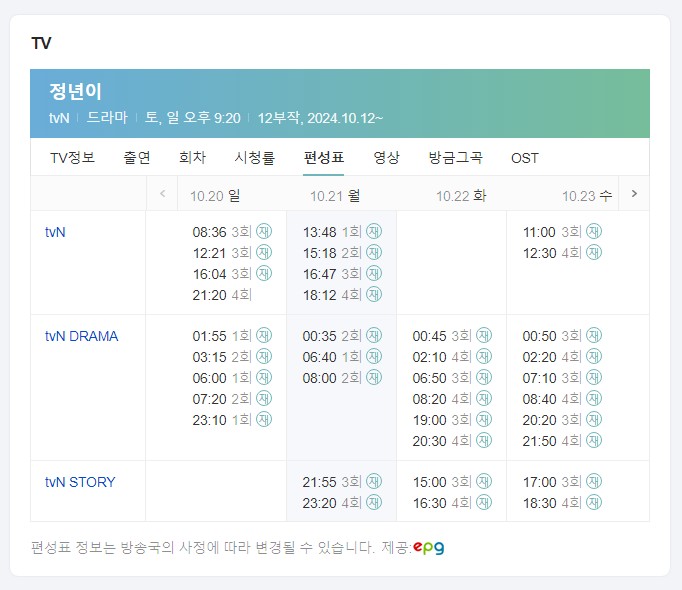
Task: Click the rerun icon beside 00:45 3회
Action: pyautogui.click(x=484, y=335)
